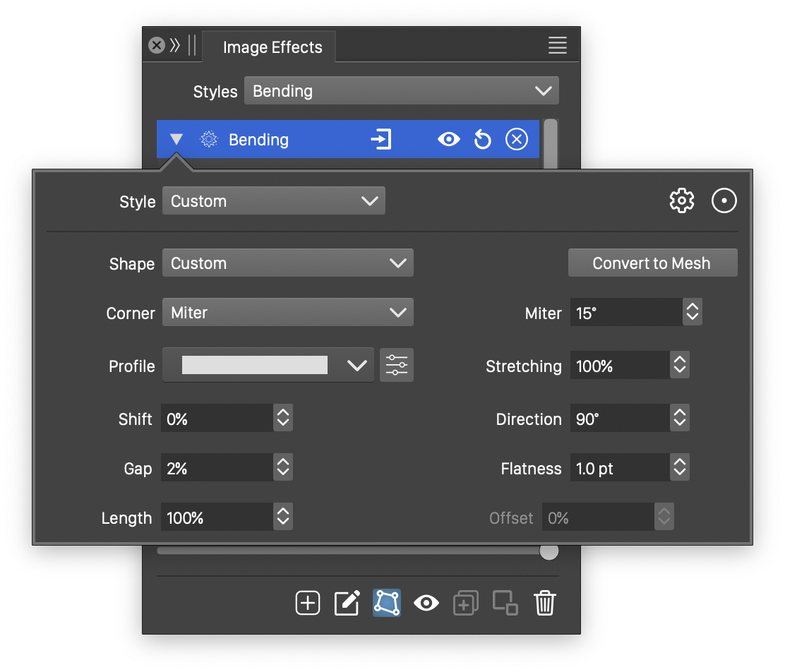Image resolution: width=785 pixels, height=672 pixels.
Task: Click the Convert to Mesh button
Action: tap(652, 263)
